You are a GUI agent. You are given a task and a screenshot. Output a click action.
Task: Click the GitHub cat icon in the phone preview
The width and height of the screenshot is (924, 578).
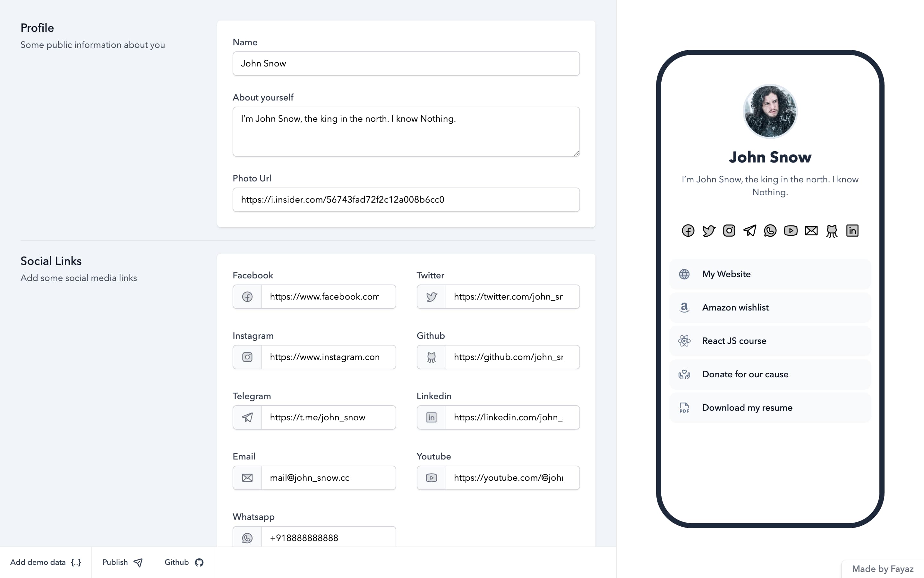(832, 231)
